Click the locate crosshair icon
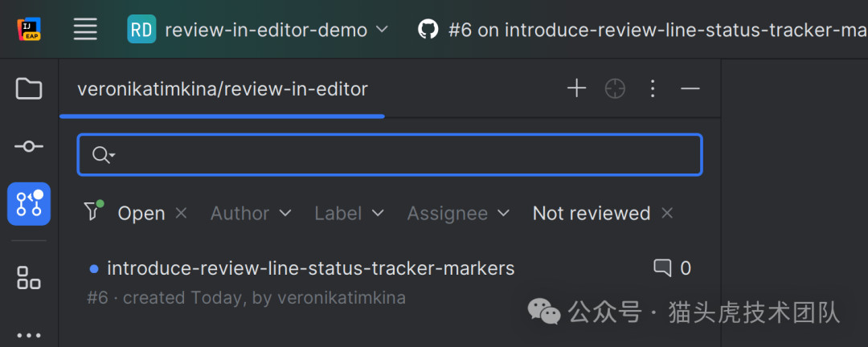This screenshot has height=347, width=868. pos(615,88)
